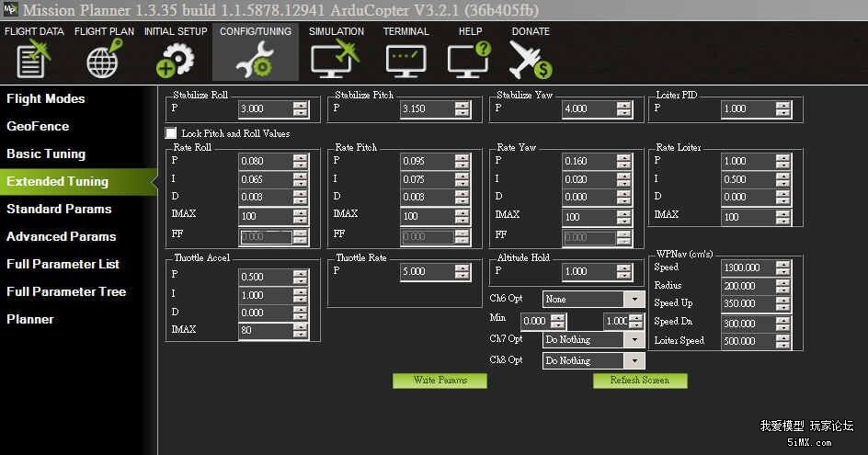The image size is (868, 455).
Task: Open the Help monitor icon
Action: [x=470, y=60]
